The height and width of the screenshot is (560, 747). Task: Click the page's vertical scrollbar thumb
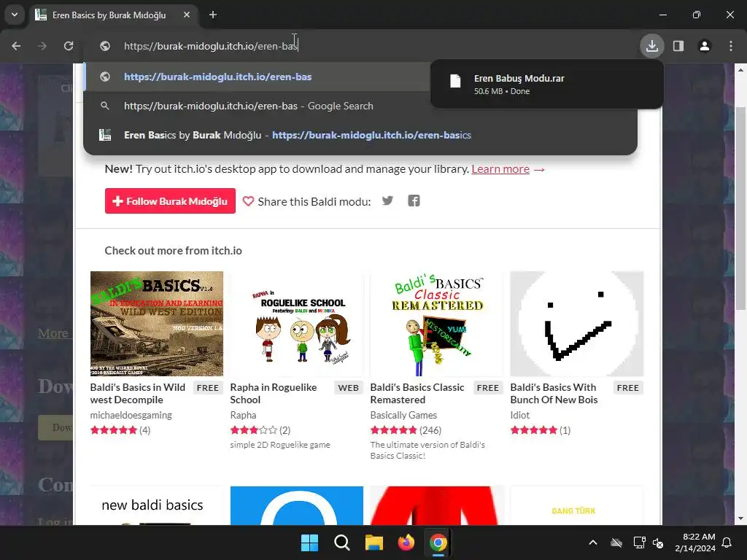click(x=740, y=208)
